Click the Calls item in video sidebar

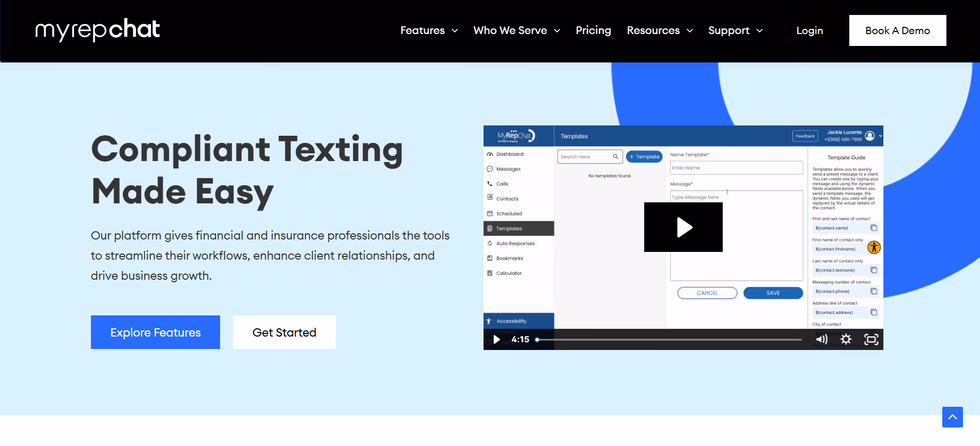coord(519,184)
